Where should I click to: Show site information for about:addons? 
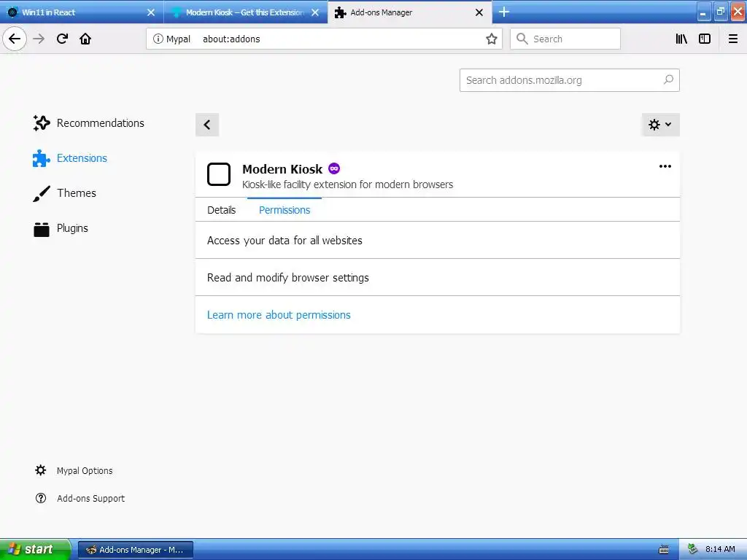click(x=158, y=39)
